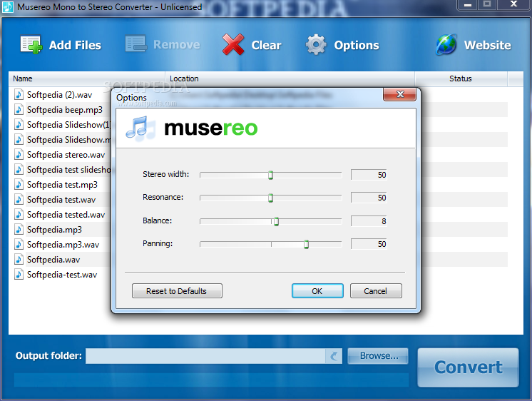Select the file Softpedia tested.wav
Image resolution: width=532 pixels, height=401 pixels.
(66, 215)
